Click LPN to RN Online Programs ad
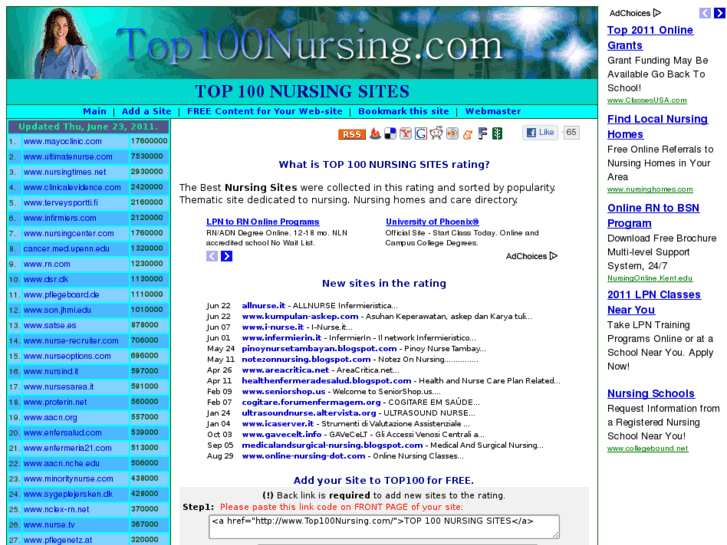 pyautogui.click(x=262, y=222)
